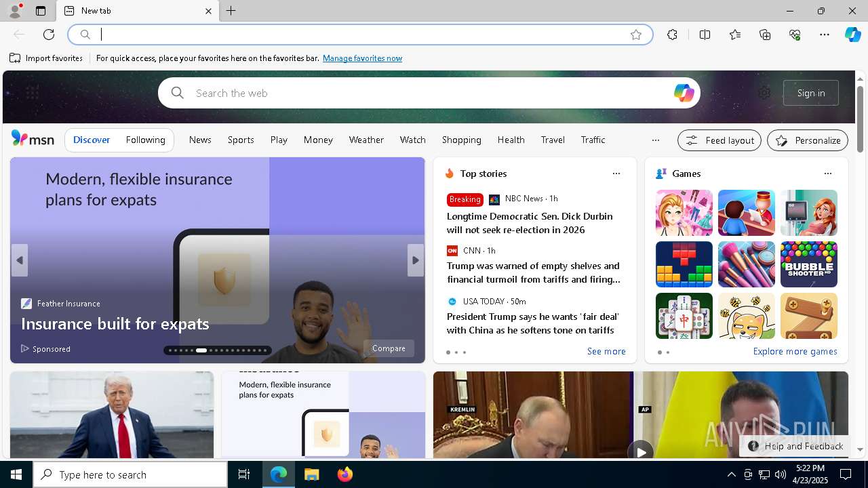The height and width of the screenshot is (488, 868).
Task: Click See more in Top stories
Action: (606, 351)
